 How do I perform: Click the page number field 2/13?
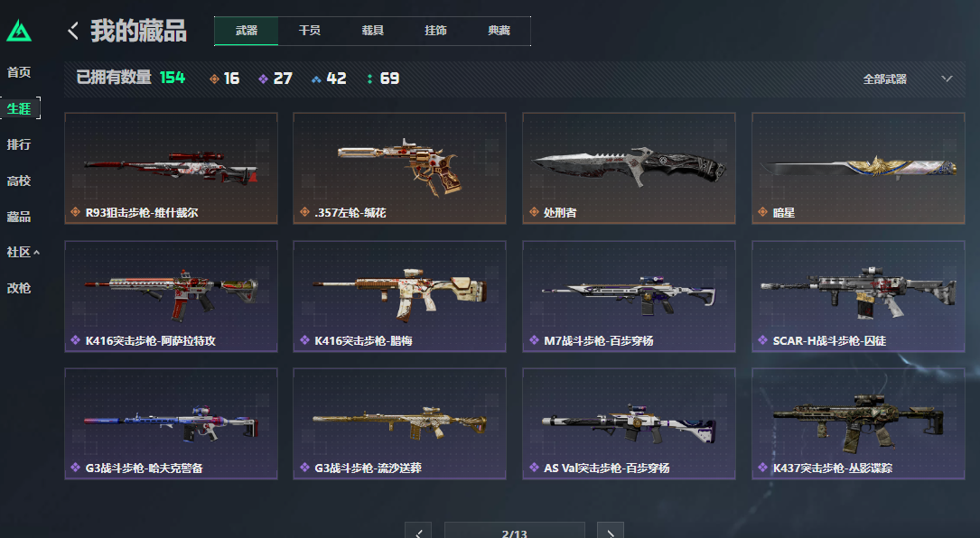(514, 531)
